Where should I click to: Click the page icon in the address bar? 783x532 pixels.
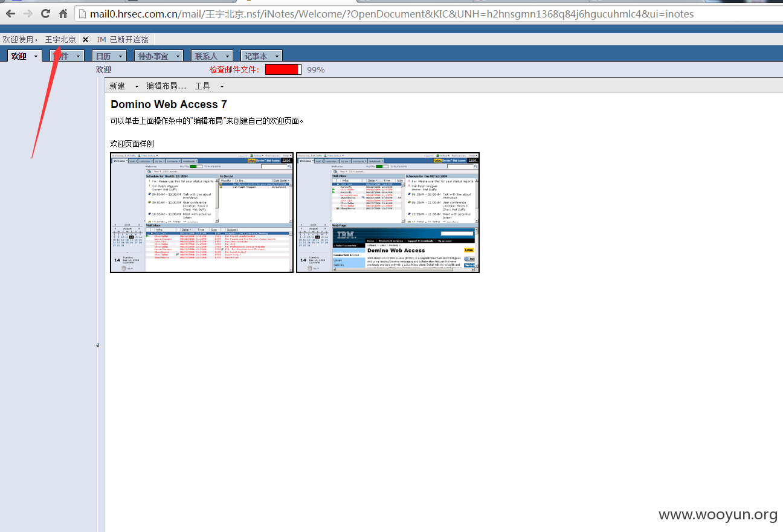point(83,13)
